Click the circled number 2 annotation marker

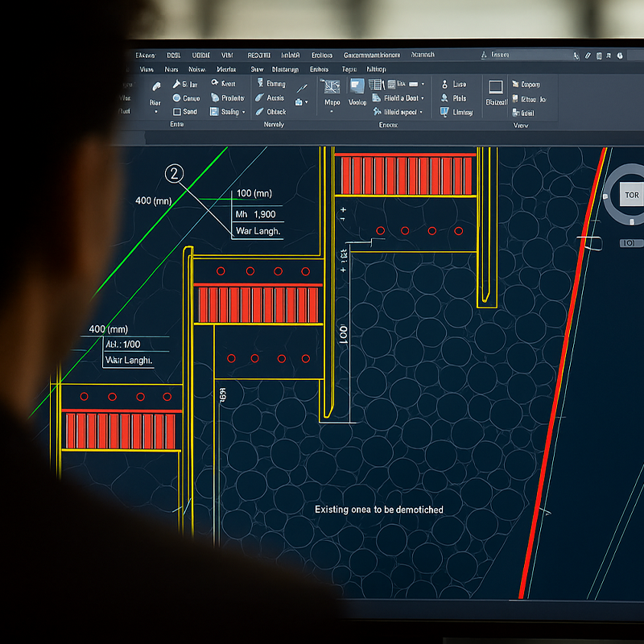coord(174,173)
